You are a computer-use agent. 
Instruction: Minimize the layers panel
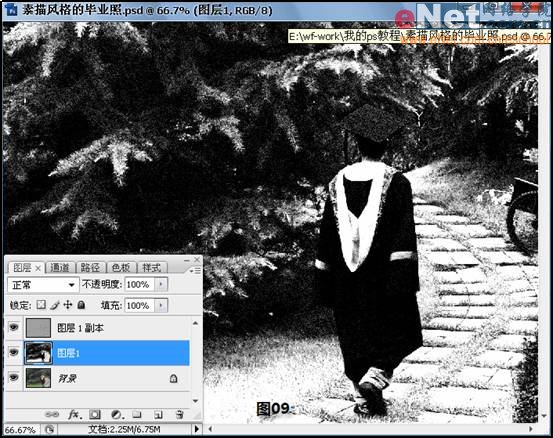187,260
